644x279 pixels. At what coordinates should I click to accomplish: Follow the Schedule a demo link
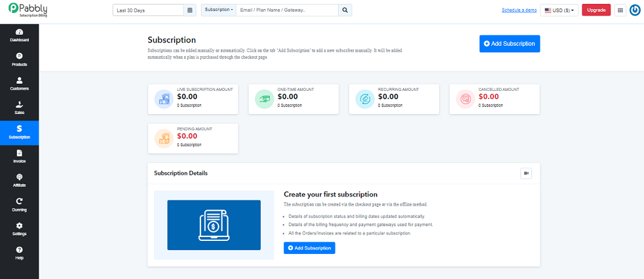coord(519,10)
